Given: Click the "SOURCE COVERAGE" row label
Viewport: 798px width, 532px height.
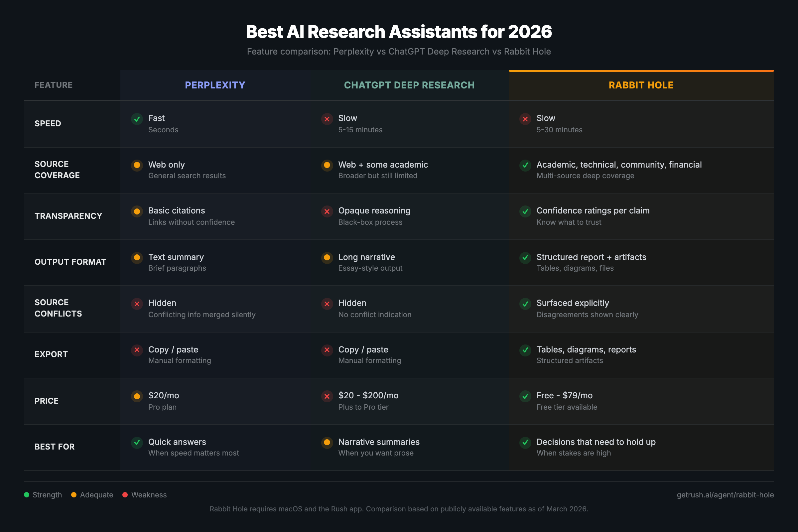Looking at the screenshot, I should 57,170.
